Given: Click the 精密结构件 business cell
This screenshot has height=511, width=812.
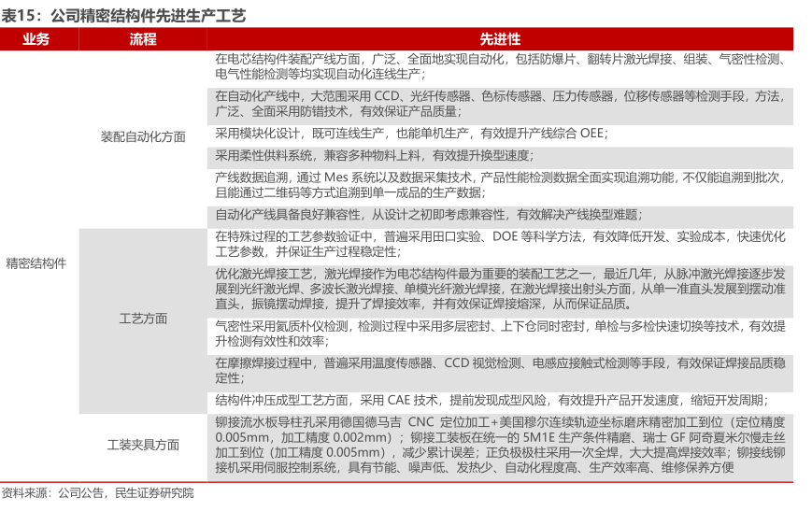Looking at the screenshot, I should click(x=36, y=263).
